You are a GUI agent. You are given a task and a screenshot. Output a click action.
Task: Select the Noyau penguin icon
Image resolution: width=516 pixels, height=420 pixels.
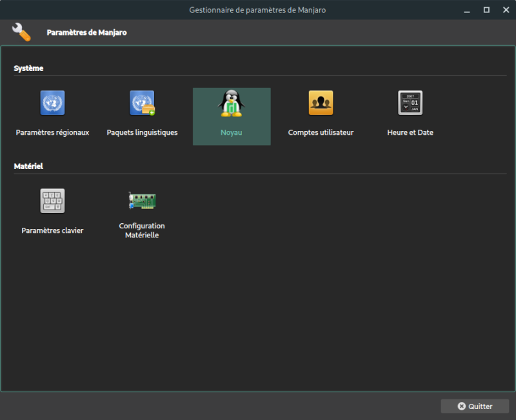point(232,103)
